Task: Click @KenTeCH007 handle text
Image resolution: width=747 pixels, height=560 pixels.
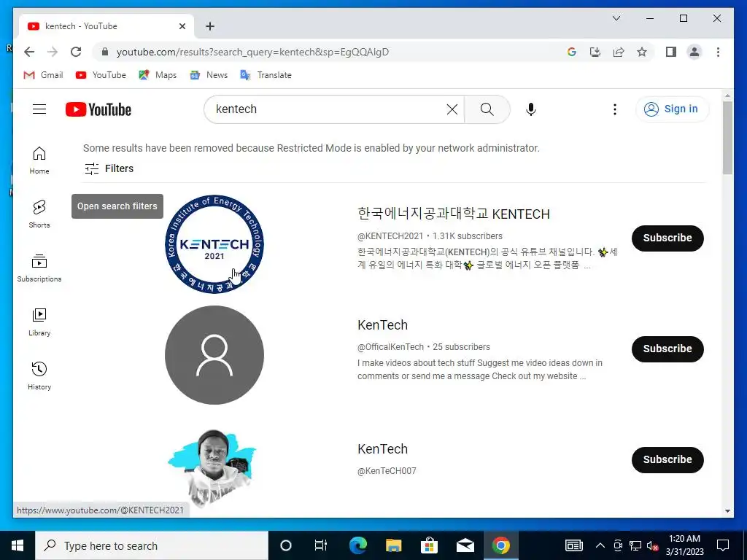Action: click(x=387, y=471)
